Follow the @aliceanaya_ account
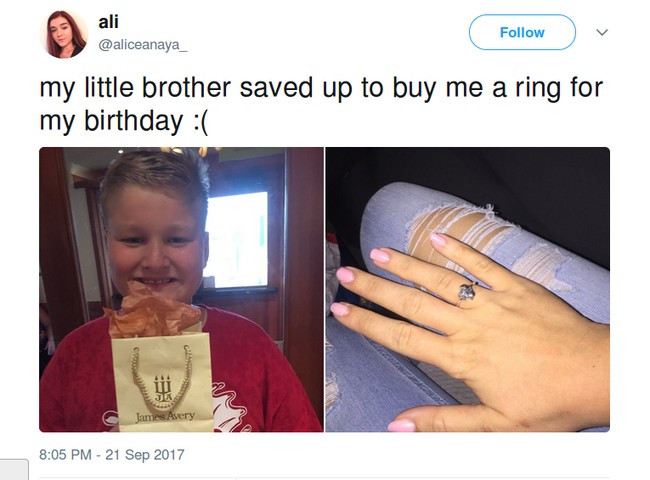Screen dimensions: 650x480 (x=522, y=32)
